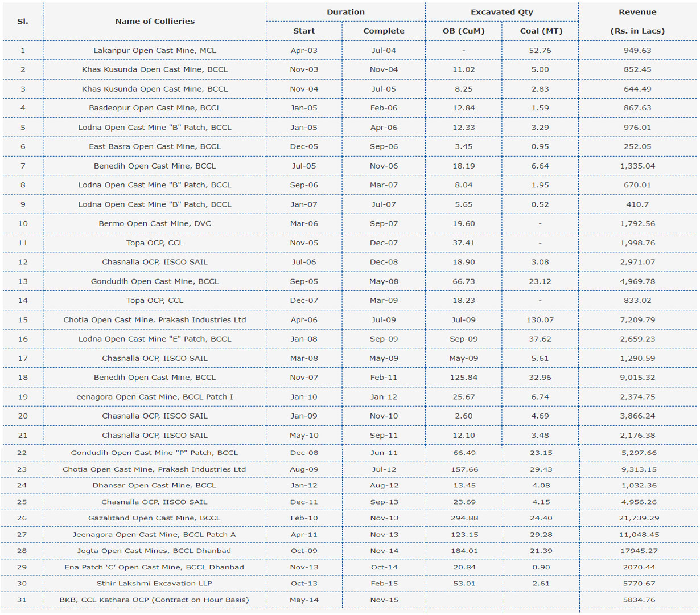
Task: Click the Sl. column header
Action: pyautogui.click(x=23, y=22)
